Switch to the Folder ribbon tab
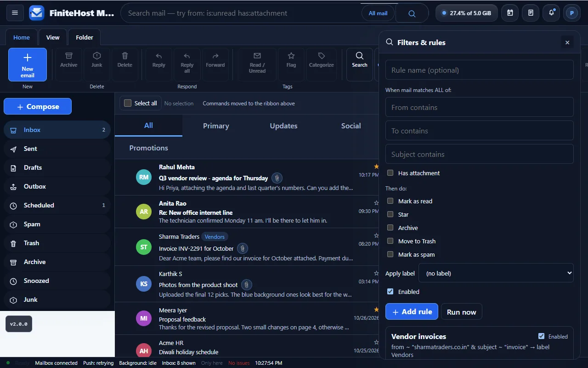 (x=85, y=37)
